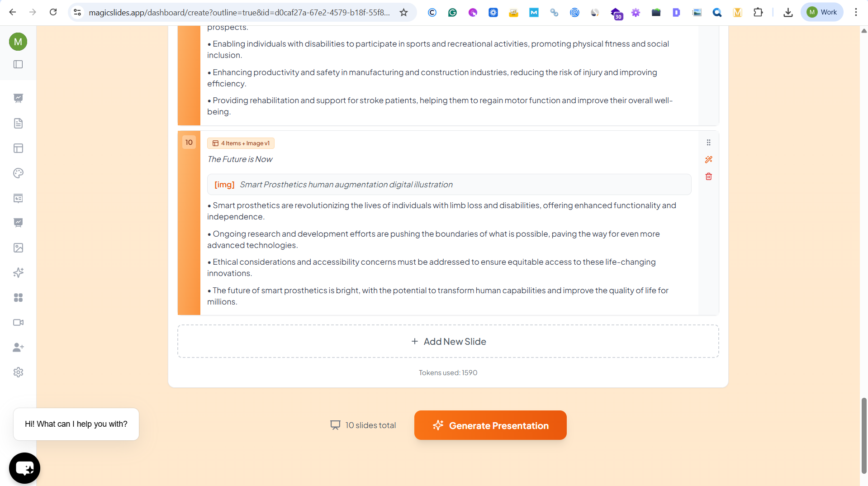This screenshot has width=868, height=486.
Task: Click the slide number 10 badge
Action: tap(189, 143)
